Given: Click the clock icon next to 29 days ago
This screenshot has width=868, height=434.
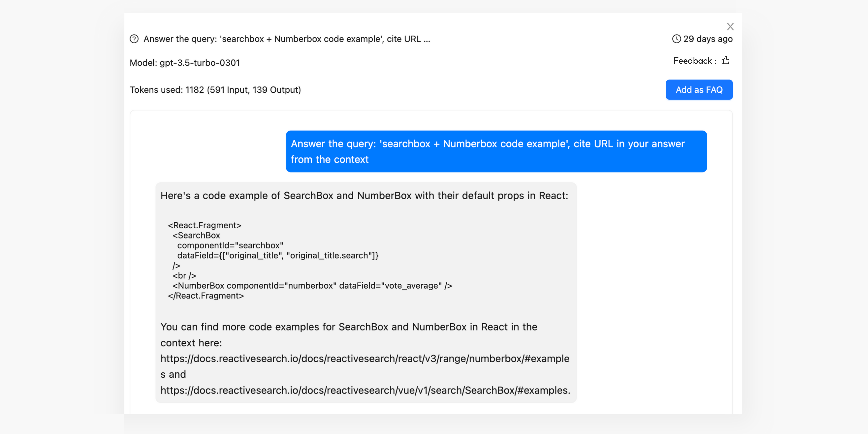Looking at the screenshot, I should (676, 39).
